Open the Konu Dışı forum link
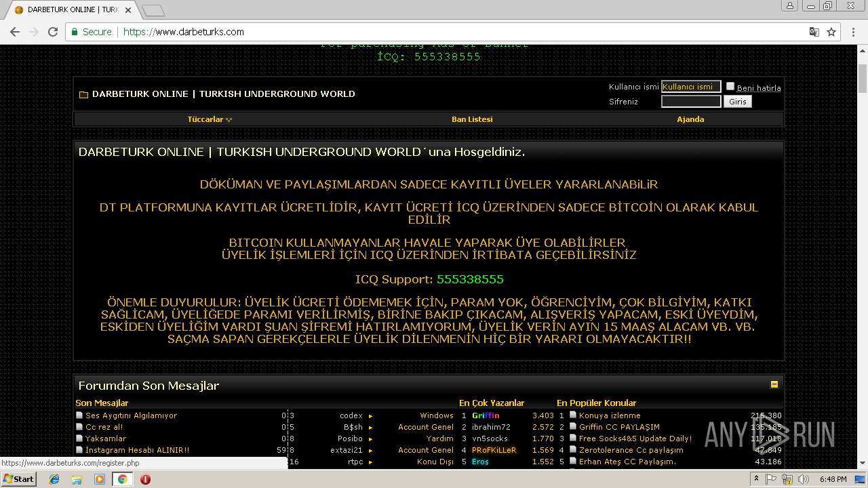The height and width of the screenshot is (488, 868). click(x=435, y=462)
